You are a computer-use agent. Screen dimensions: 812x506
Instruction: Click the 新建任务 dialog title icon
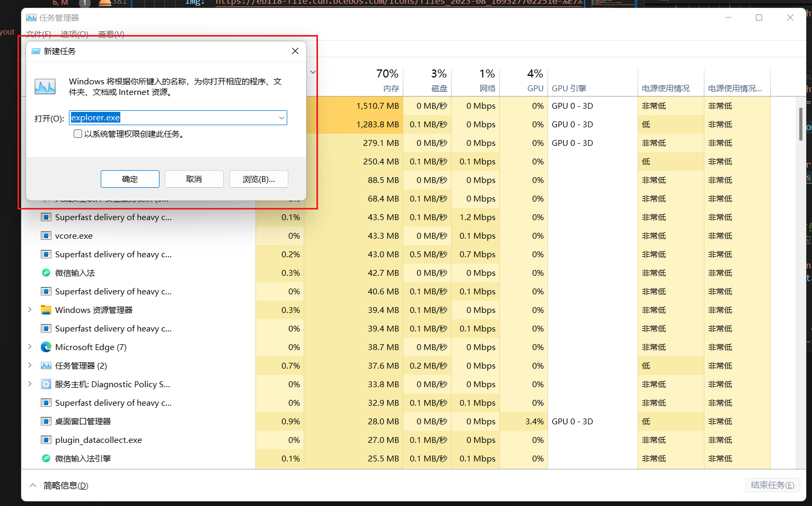point(36,51)
